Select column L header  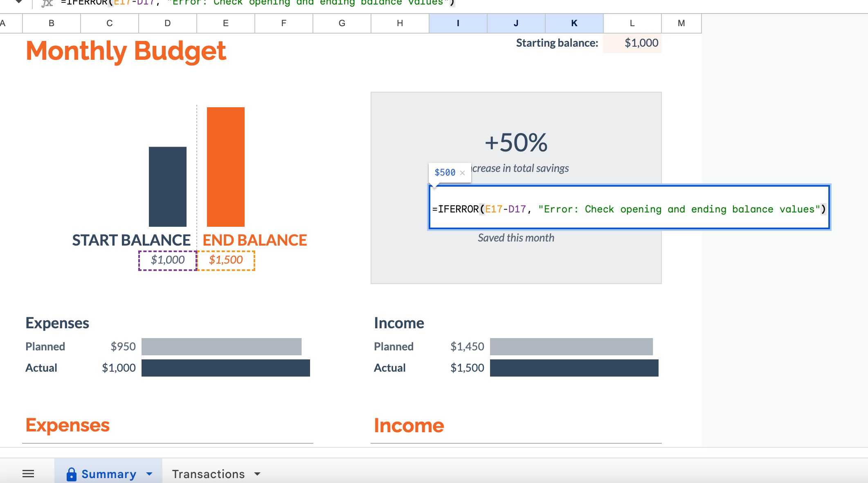[632, 23]
